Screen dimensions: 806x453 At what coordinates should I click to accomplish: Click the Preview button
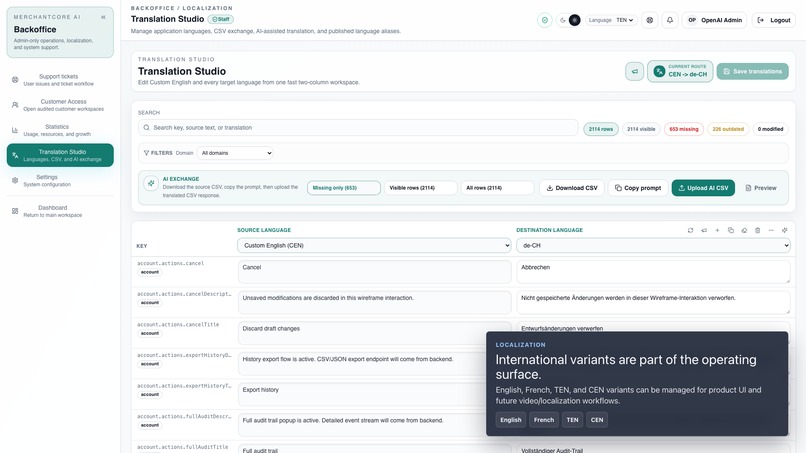click(761, 188)
